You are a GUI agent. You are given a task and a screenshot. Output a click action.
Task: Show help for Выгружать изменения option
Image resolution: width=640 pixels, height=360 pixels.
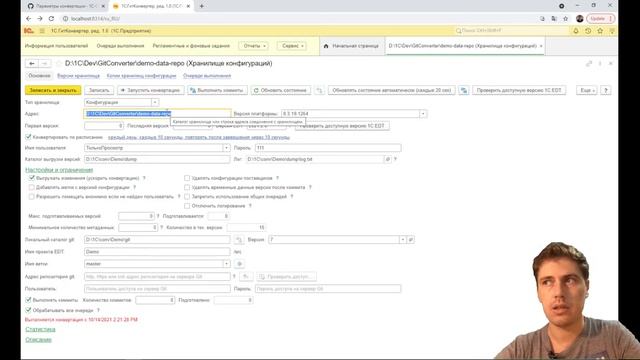pos(144,178)
